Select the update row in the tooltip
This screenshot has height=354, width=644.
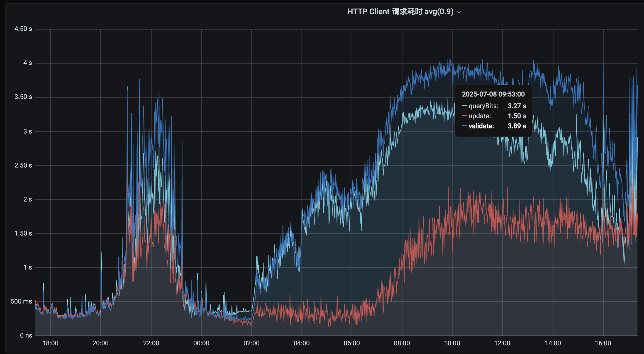point(479,116)
